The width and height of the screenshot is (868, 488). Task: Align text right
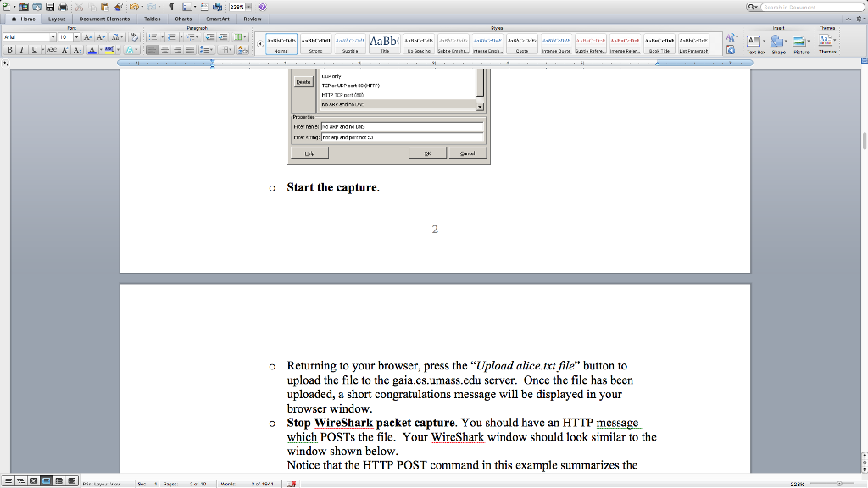tap(178, 50)
